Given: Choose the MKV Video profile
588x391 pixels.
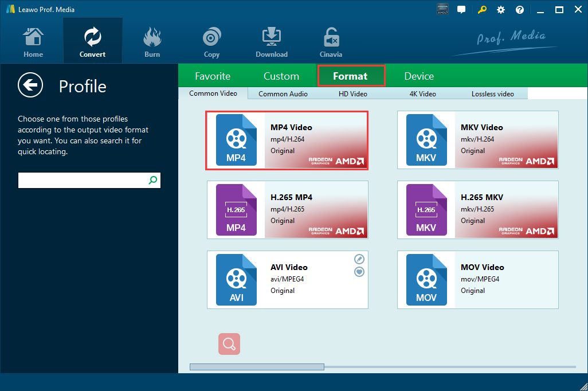Looking at the screenshot, I should click(x=477, y=140).
